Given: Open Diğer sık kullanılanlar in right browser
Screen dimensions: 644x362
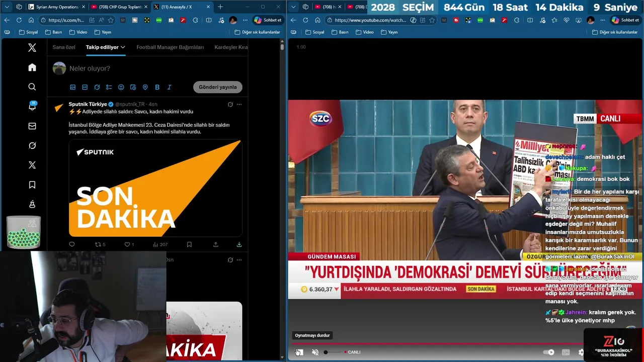Looking at the screenshot, I should coord(614,32).
